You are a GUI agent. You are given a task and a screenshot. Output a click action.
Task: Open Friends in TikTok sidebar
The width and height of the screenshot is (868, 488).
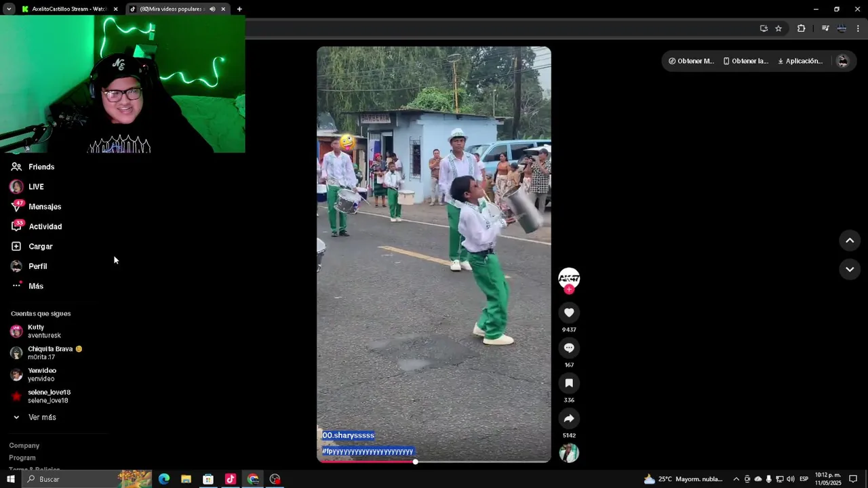33,167
